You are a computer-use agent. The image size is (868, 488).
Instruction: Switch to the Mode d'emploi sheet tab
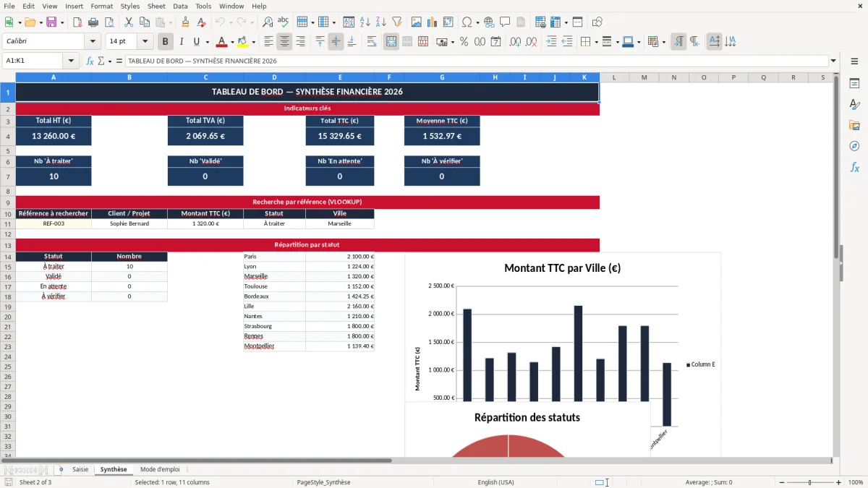(x=160, y=469)
